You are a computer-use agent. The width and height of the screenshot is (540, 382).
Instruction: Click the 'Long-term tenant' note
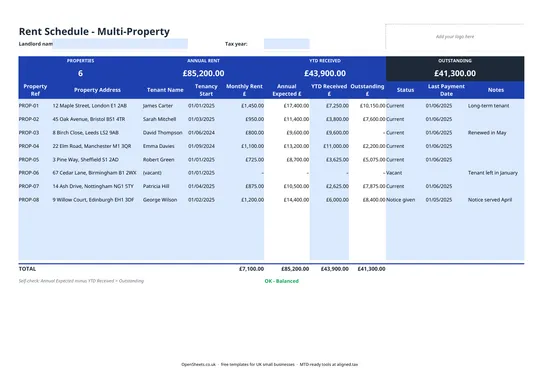point(488,106)
